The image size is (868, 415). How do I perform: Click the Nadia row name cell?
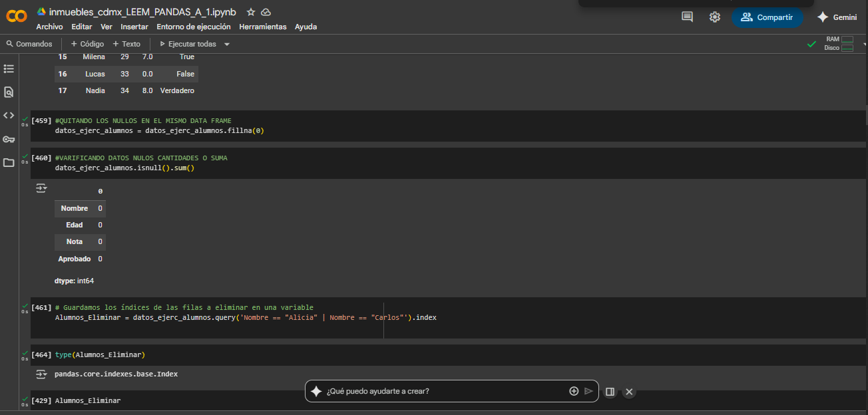click(95, 90)
